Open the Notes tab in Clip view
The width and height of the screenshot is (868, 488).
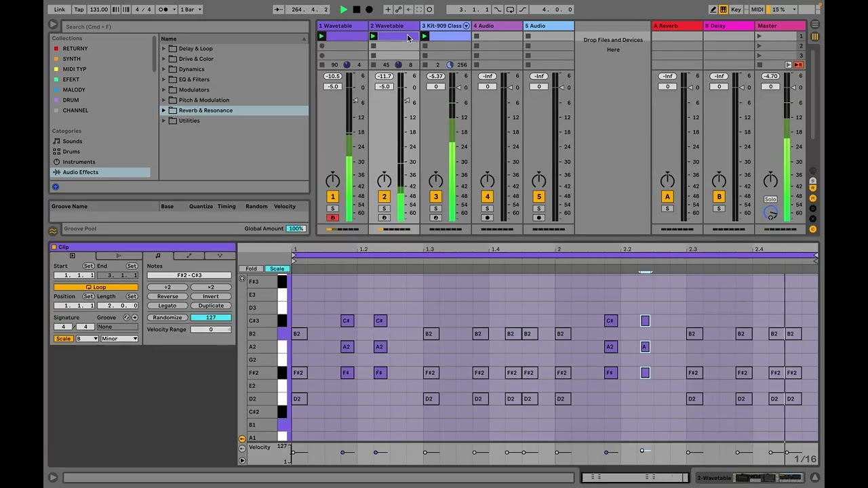click(157, 256)
